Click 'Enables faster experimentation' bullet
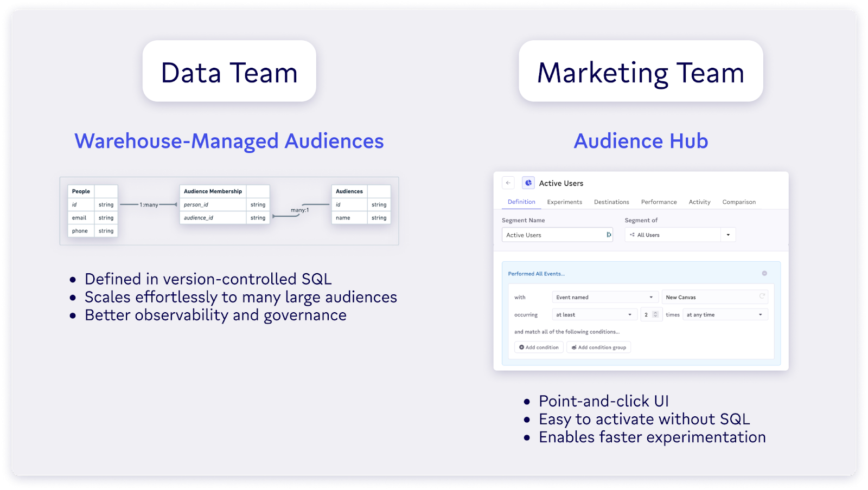868x490 pixels. click(652, 437)
